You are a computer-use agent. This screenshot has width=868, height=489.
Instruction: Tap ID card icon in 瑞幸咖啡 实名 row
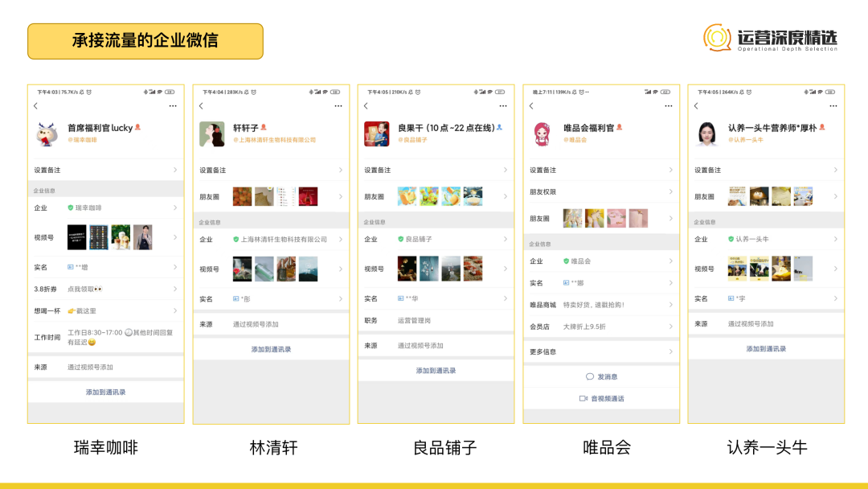pos(70,267)
